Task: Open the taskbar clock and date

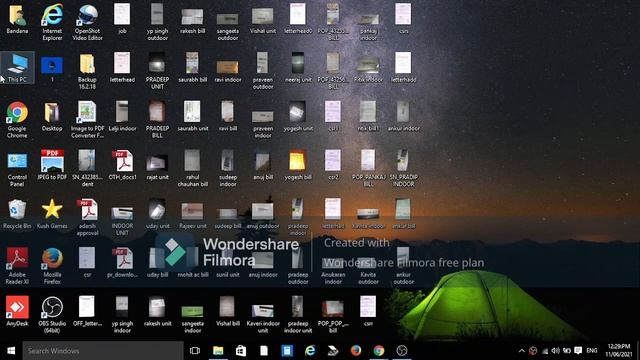Action: tap(619, 351)
